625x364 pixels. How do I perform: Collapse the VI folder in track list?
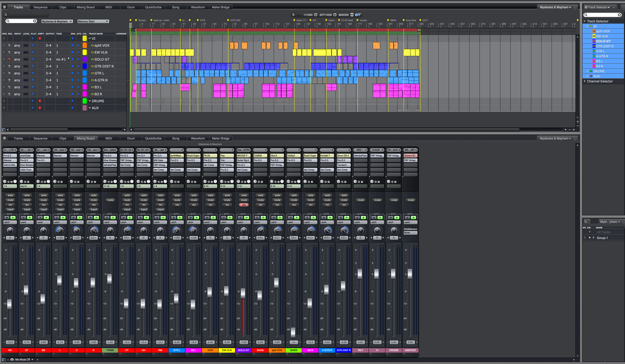point(90,38)
